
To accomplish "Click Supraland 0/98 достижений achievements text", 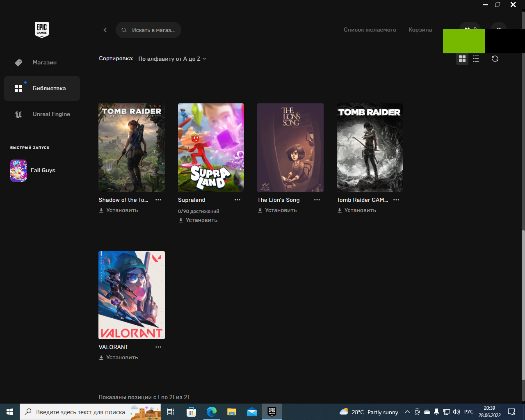I will [199, 211].
